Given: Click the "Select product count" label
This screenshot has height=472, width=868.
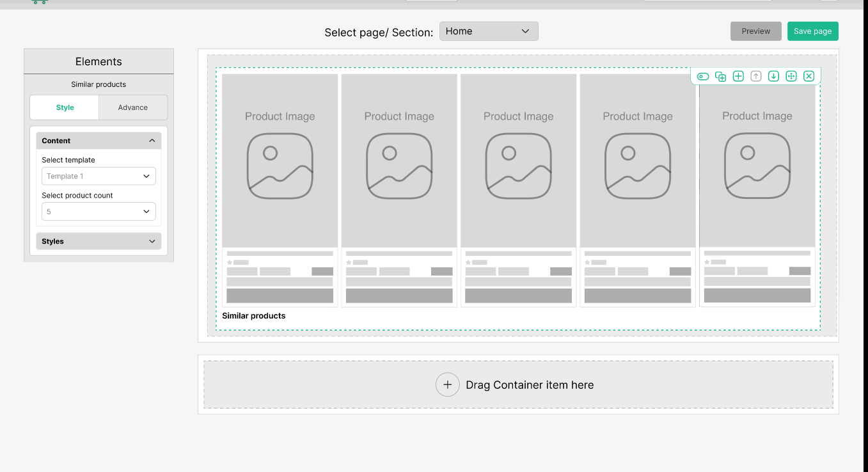Looking at the screenshot, I should click(x=77, y=196).
